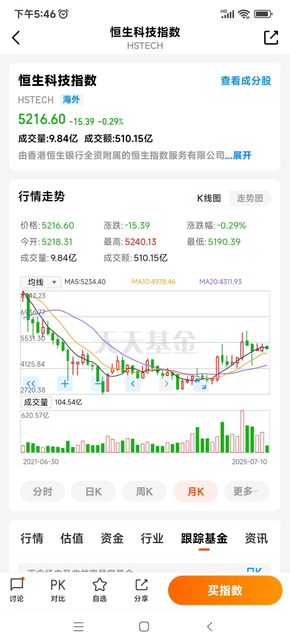
Task: Switch to 资金 tab
Action: click(x=112, y=538)
